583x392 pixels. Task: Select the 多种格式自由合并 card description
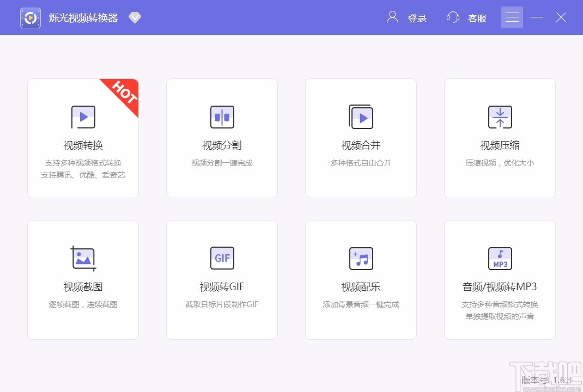[361, 162]
